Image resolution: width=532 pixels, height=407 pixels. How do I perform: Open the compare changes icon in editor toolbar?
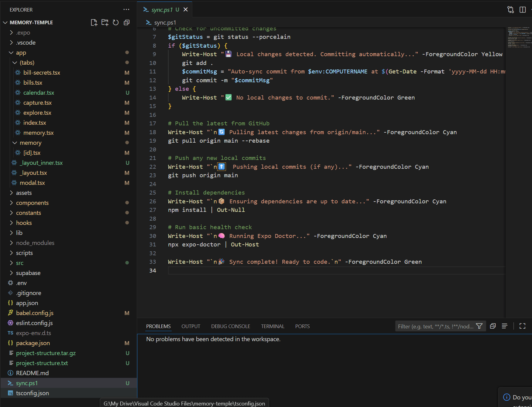tap(510, 10)
